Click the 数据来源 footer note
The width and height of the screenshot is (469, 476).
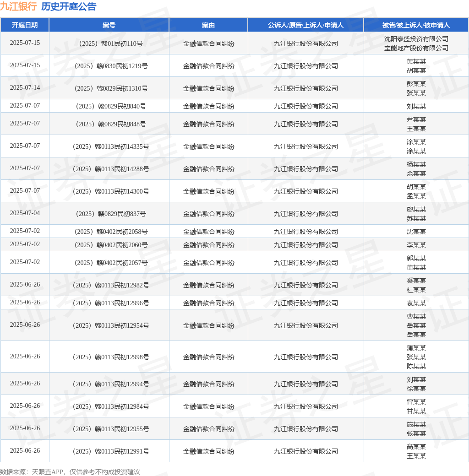(x=70, y=472)
